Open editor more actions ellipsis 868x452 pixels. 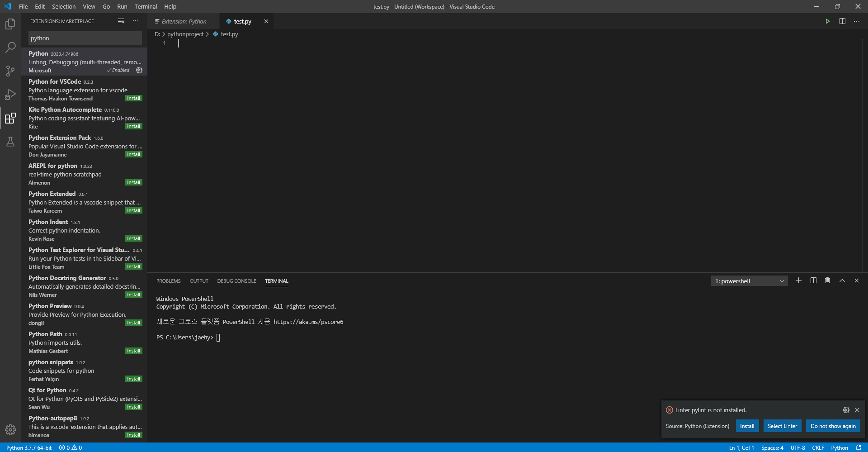pyautogui.click(x=857, y=21)
